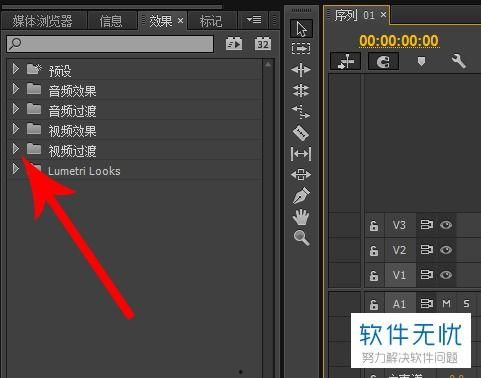Image resolution: width=481 pixels, height=378 pixels.
Task: Expand the 视频效果 folder
Action: tap(15, 129)
